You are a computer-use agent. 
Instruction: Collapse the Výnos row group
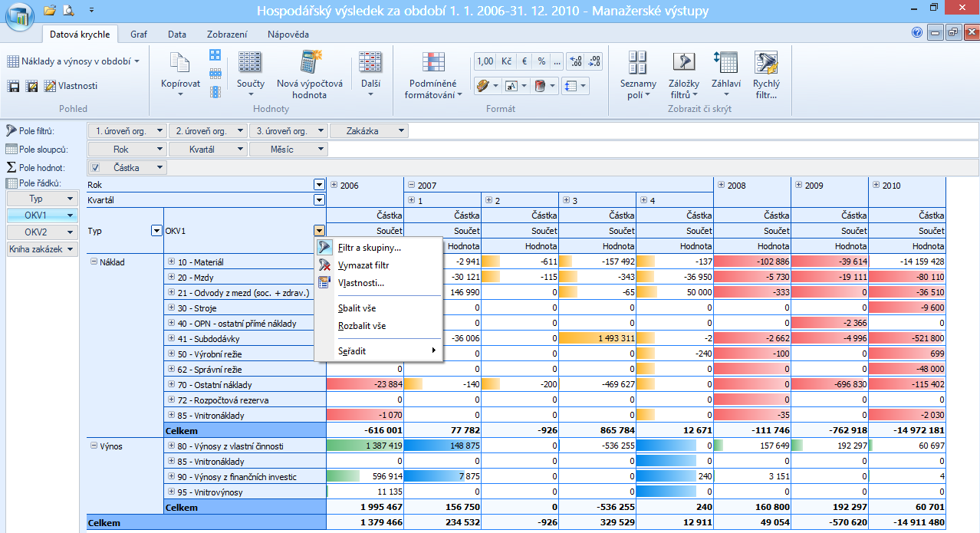[x=94, y=446]
